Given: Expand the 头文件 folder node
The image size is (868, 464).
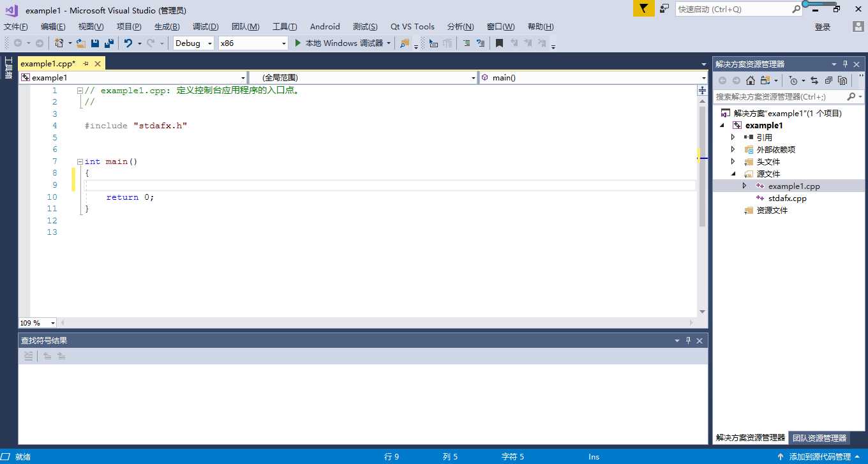Looking at the screenshot, I should [733, 161].
